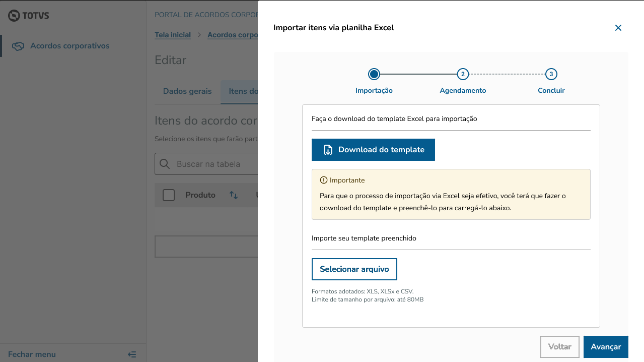644x362 pixels.
Task: Select the step 2 Agendamento circle
Action: point(462,74)
